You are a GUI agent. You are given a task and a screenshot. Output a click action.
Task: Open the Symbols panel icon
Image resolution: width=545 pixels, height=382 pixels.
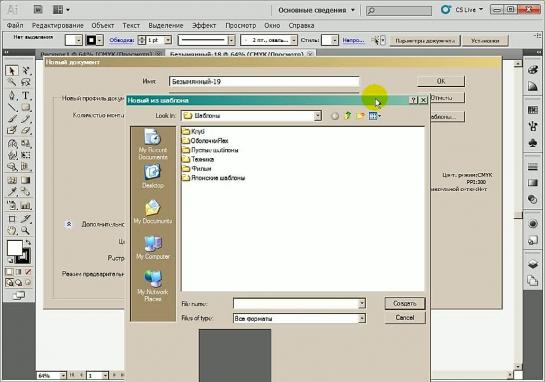point(532,143)
